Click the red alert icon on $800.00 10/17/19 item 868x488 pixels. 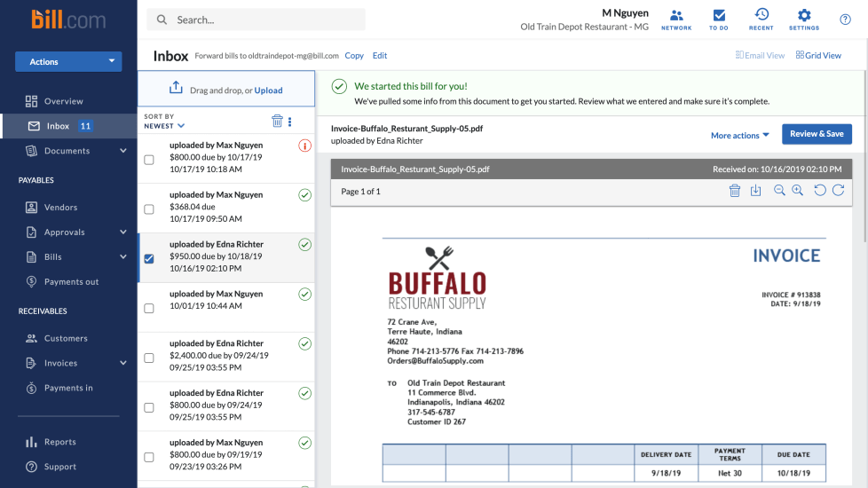click(x=304, y=146)
